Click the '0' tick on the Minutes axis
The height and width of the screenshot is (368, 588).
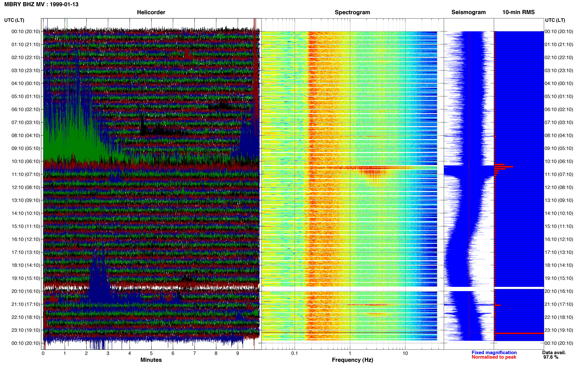[43, 353]
